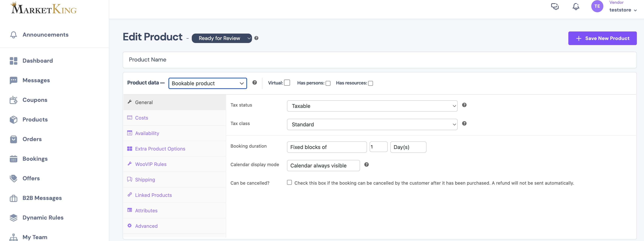Image resolution: width=644 pixels, height=241 pixels.
Task: Expand the teststore vendor menu
Action: point(623,10)
